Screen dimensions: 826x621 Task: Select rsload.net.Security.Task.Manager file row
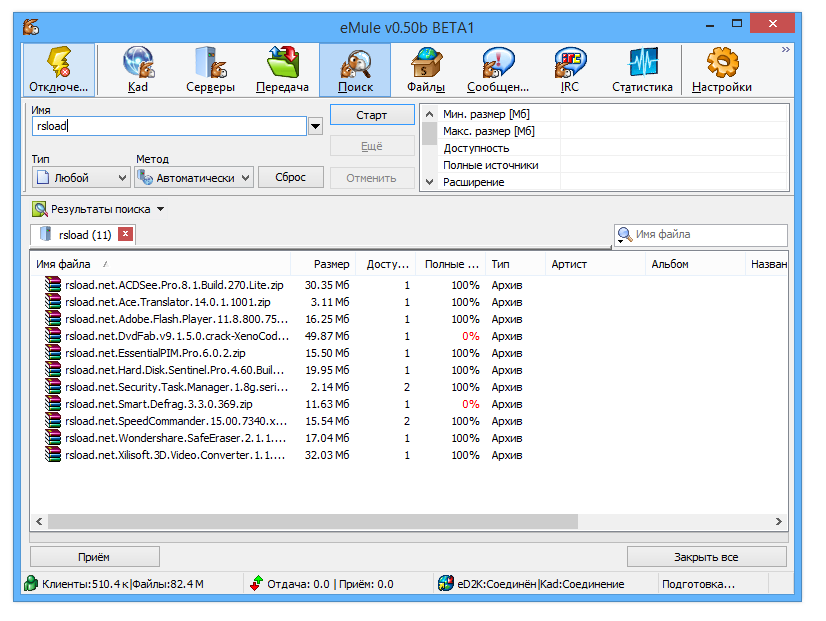409,387
